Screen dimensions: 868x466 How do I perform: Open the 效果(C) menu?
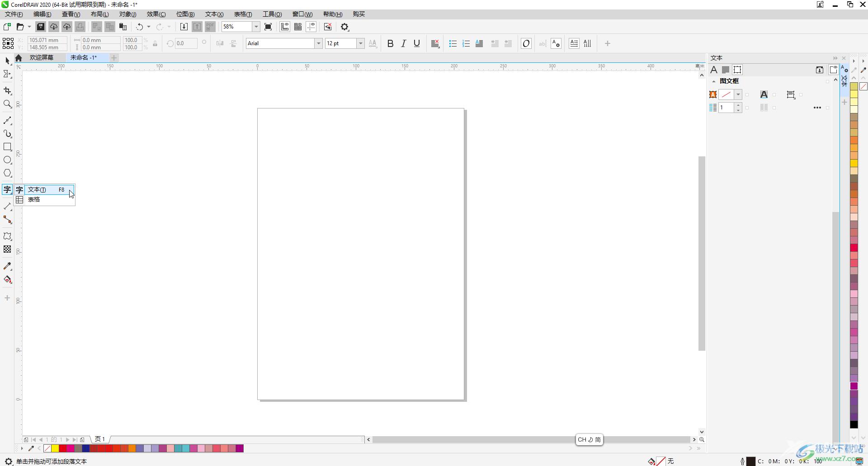(156, 14)
